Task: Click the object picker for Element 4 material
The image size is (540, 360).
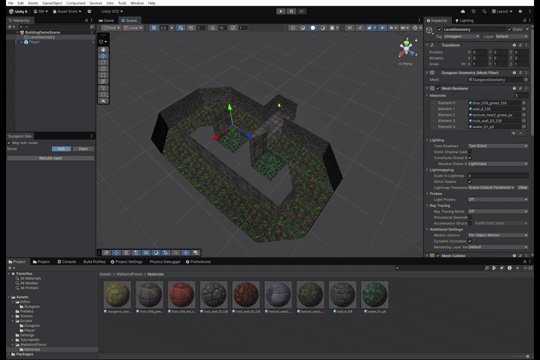Action: click(x=524, y=127)
